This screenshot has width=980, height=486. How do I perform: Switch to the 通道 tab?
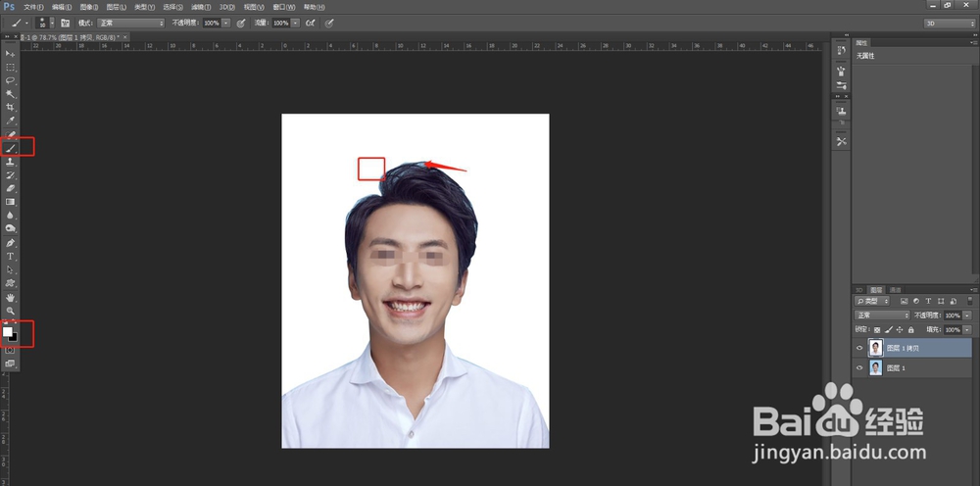click(x=895, y=291)
